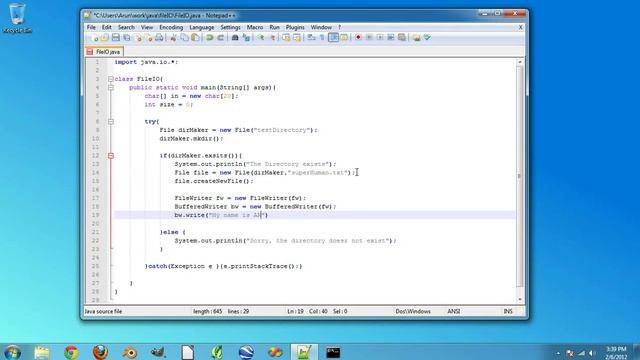Toggle Show All Characters in the toolbar
This screenshot has height=360, width=640.
tap(322, 38)
